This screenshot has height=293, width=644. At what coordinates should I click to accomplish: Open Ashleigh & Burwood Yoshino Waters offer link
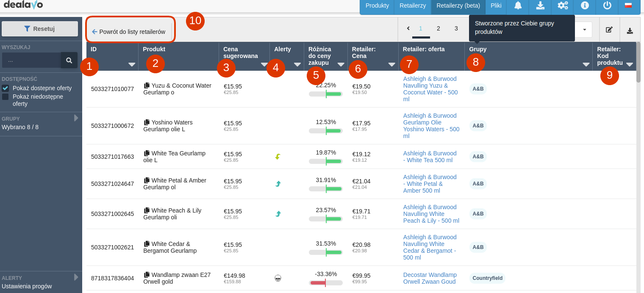431,126
